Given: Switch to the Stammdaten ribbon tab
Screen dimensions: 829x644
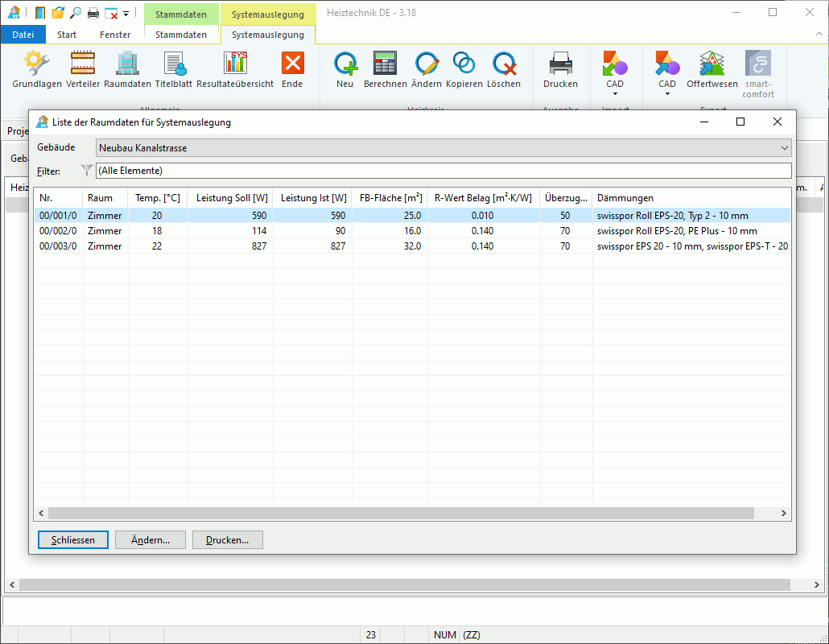Looking at the screenshot, I should pos(181,35).
